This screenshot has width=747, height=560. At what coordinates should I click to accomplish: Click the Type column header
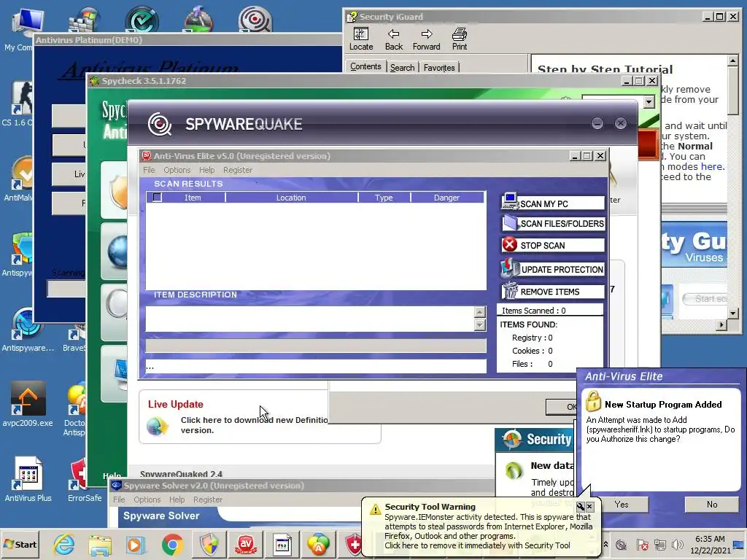[x=384, y=197]
